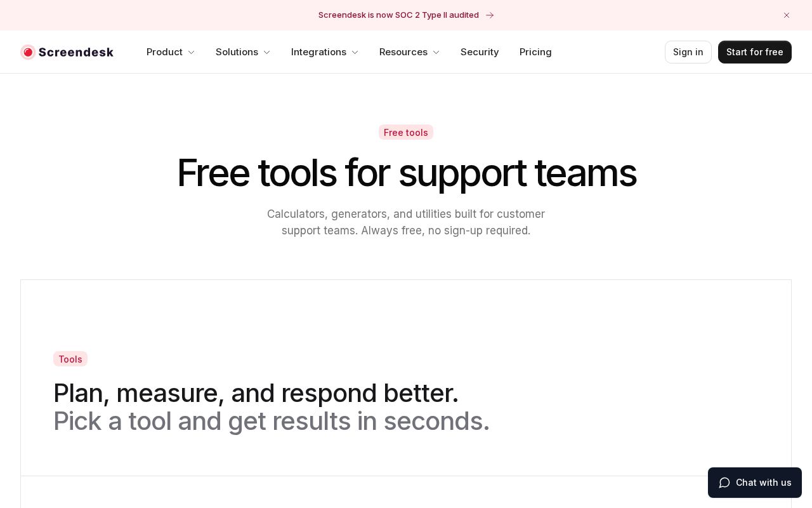
Task: Click the Sign in button
Action: tap(688, 52)
